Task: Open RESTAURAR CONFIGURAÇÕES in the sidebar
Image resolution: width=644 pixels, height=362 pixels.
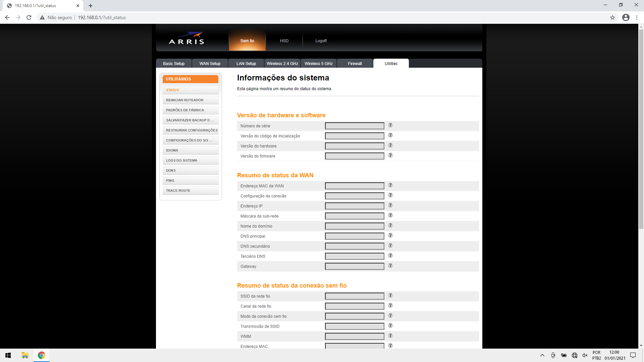Action: click(191, 130)
